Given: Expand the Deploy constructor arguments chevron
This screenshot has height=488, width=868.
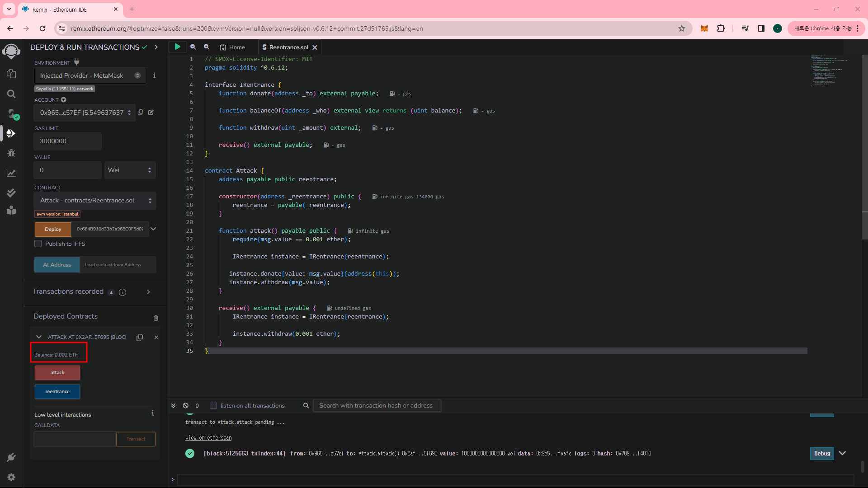Looking at the screenshot, I should coord(154,229).
